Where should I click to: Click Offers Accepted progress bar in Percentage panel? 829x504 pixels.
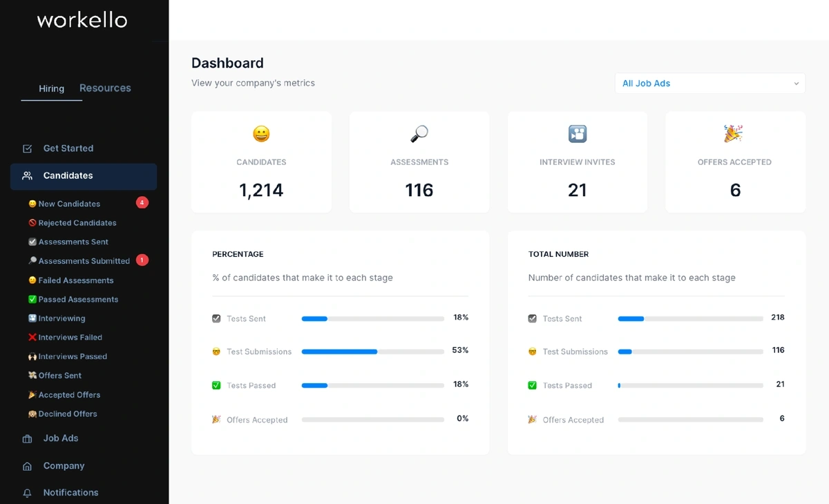[373, 420]
